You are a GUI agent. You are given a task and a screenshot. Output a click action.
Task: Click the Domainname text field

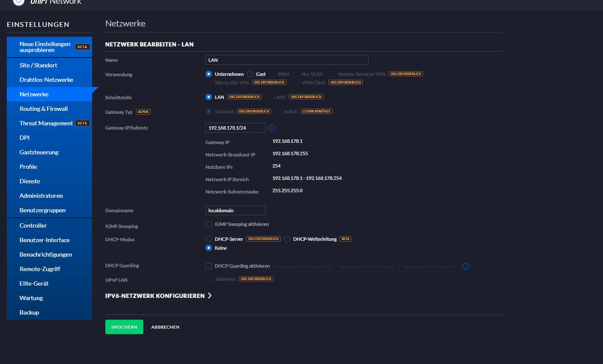[235, 211]
